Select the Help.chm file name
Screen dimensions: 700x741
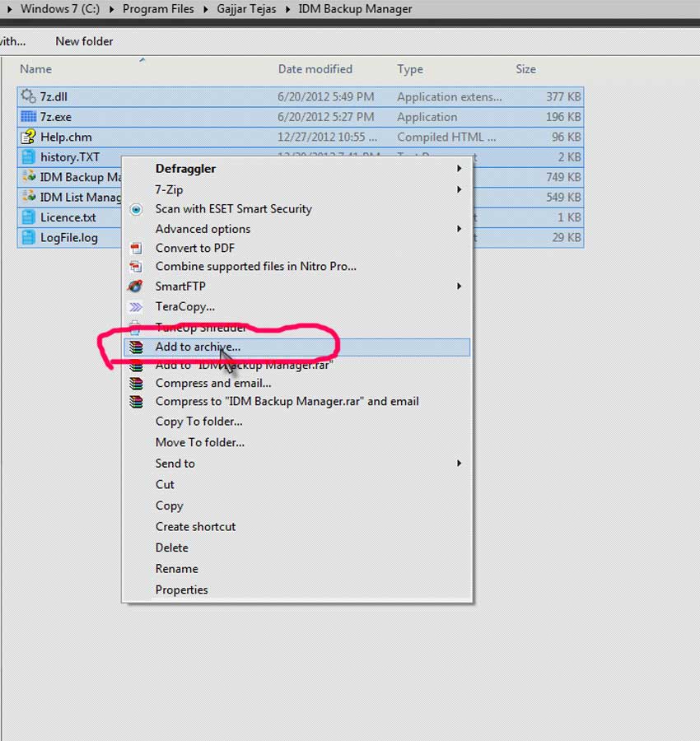(66, 137)
